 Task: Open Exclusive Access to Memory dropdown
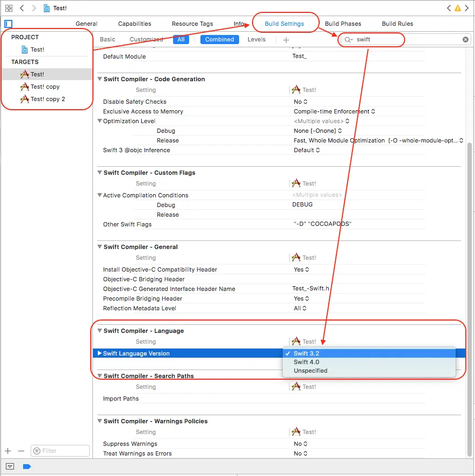(335, 111)
